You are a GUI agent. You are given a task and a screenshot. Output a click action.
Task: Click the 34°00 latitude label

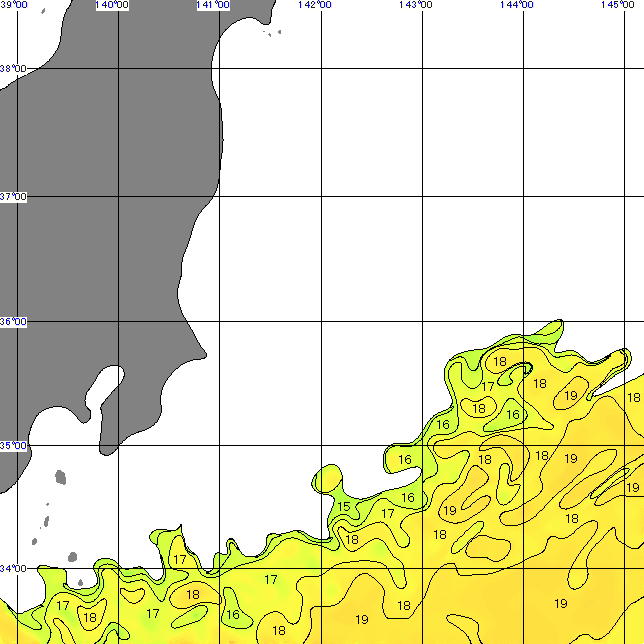pos(13,569)
